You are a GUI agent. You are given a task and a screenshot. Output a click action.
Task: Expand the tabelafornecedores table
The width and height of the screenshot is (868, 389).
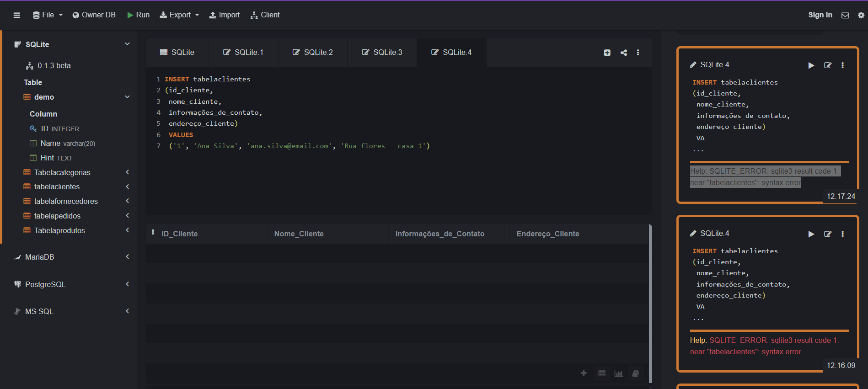127,201
